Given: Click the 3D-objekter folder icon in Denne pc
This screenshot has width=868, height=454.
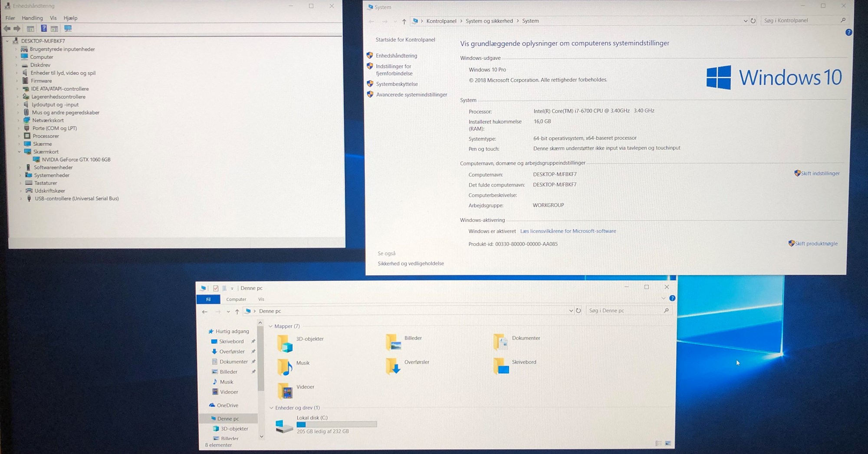Looking at the screenshot, I should point(285,343).
